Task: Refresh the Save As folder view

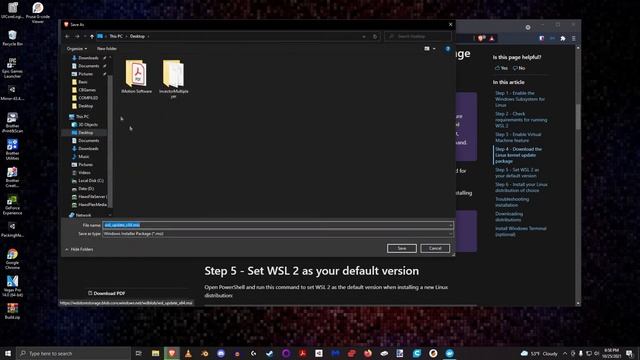Action: [375, 36]
